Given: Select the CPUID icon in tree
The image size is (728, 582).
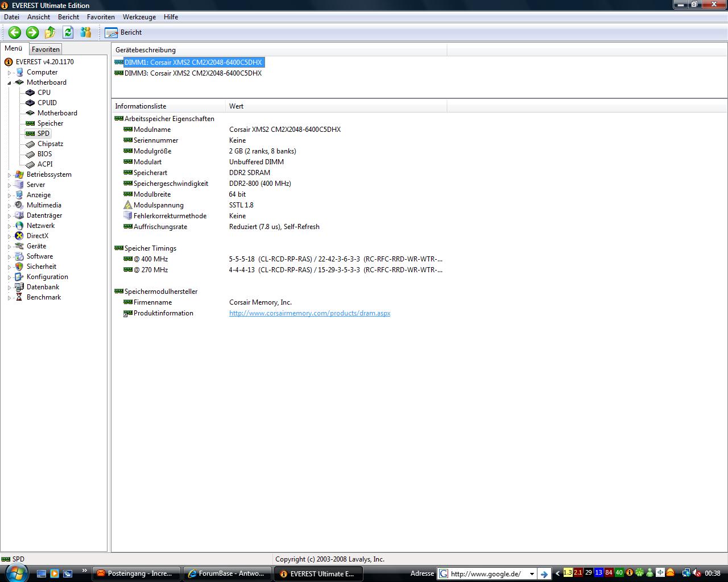Looking at the screenshot, I should pos(30,103).
